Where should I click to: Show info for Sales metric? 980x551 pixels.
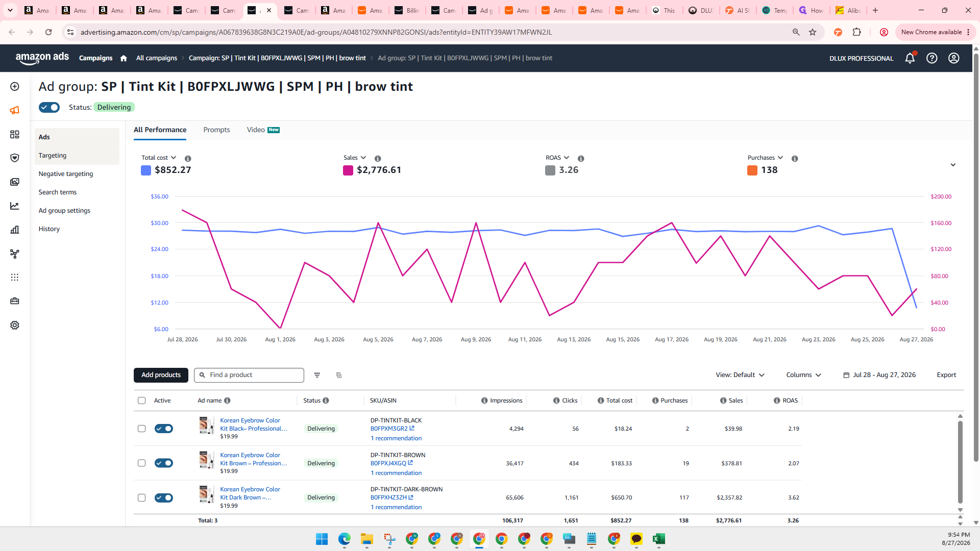click(378, 159)
